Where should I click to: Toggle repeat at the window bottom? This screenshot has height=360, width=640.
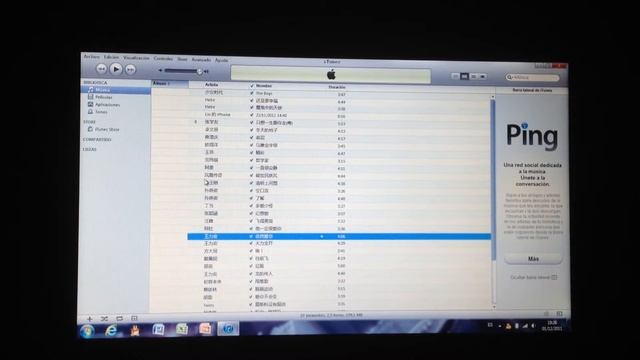pyautogui.click(x=120, y=318)
